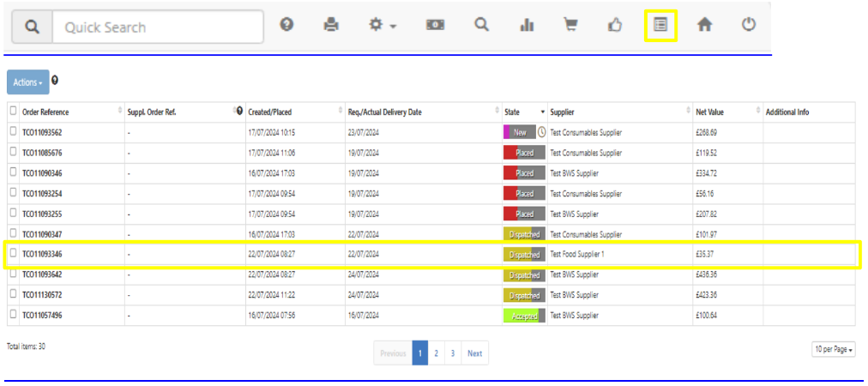Expand the Actions dropdown button

(27, 82)
